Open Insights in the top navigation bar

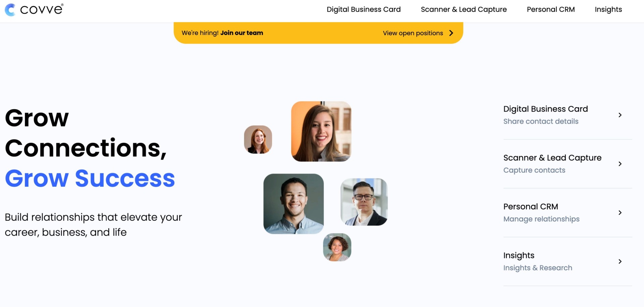pyautogui.click(x=608, y=9)
